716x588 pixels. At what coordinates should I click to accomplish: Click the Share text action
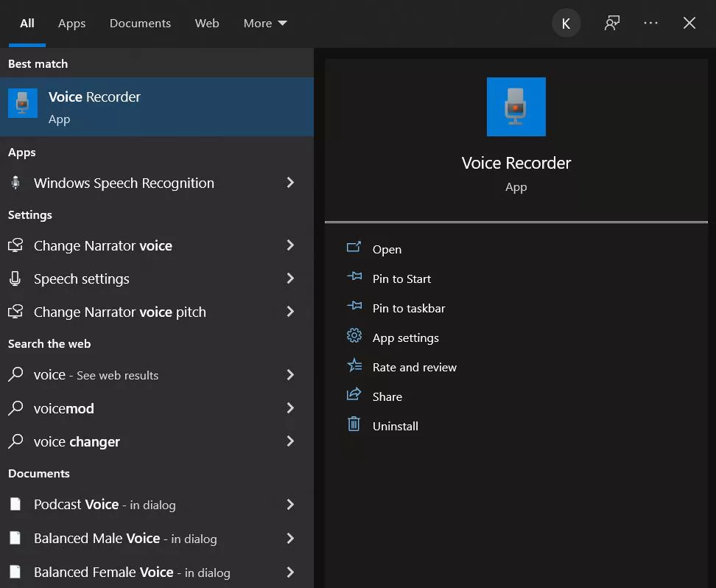tap(387, 396)
